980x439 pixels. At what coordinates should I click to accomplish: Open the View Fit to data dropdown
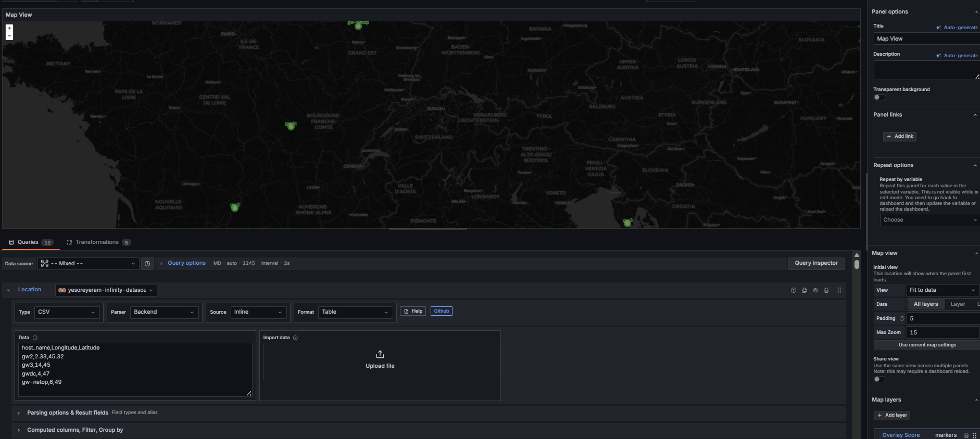pyautogui.click(x=943, y=290)
